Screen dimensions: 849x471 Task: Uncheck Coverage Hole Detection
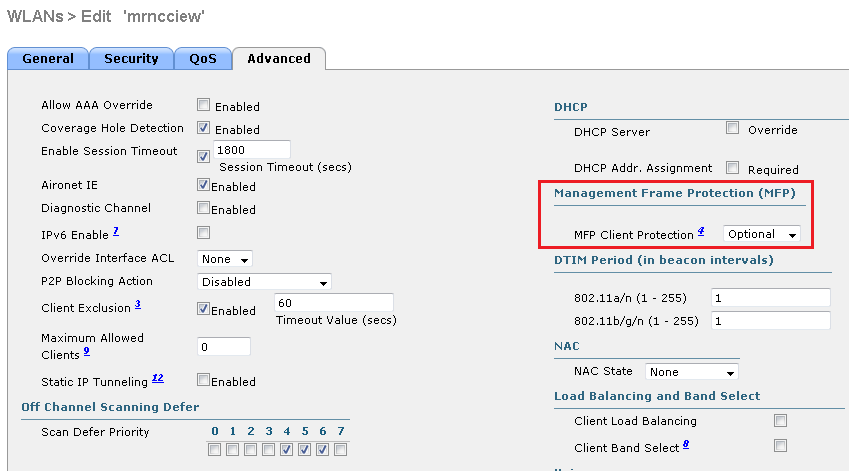coord(204,128)
